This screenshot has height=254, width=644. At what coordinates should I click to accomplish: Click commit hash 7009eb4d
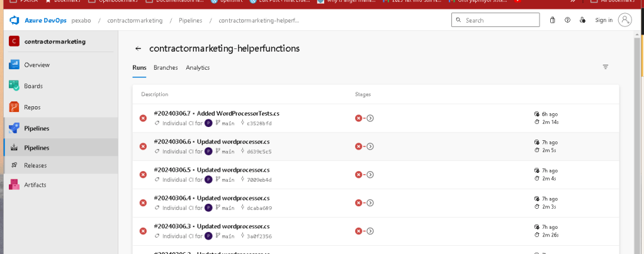point(259,180)
